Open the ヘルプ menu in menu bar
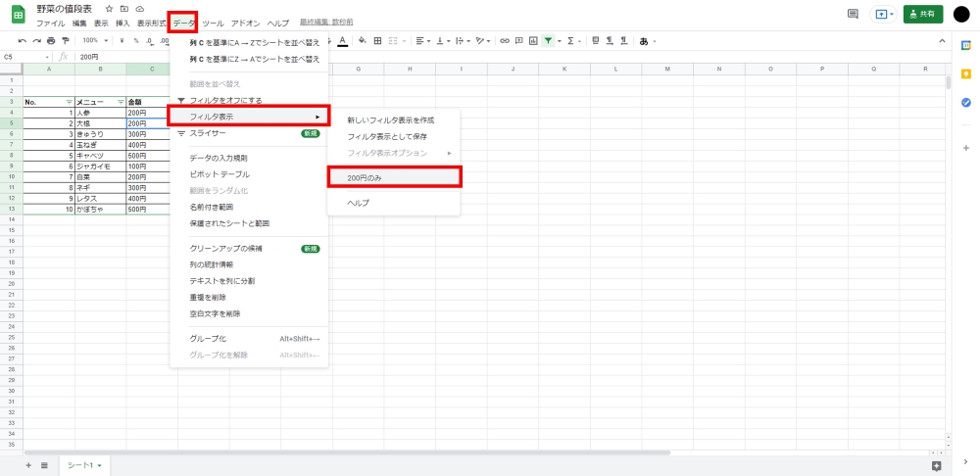980x476 pixels. [278, 24]
